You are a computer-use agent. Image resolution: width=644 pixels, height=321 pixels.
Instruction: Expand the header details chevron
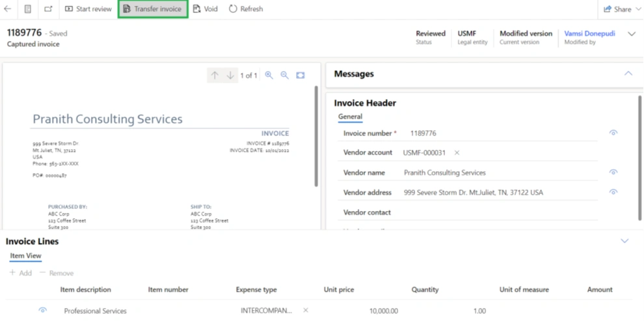631,34
